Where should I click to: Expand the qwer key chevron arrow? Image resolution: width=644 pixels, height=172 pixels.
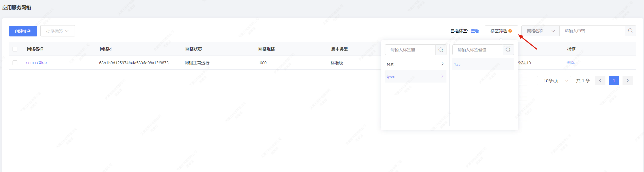pyautogui.click(x=442, y=76)
